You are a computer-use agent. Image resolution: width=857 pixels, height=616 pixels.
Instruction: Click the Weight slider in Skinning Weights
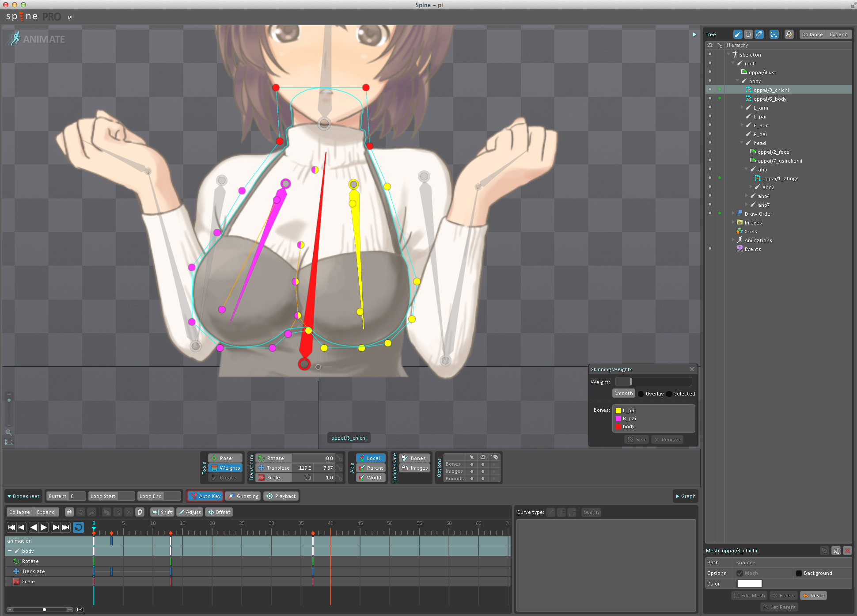(653, 382)
